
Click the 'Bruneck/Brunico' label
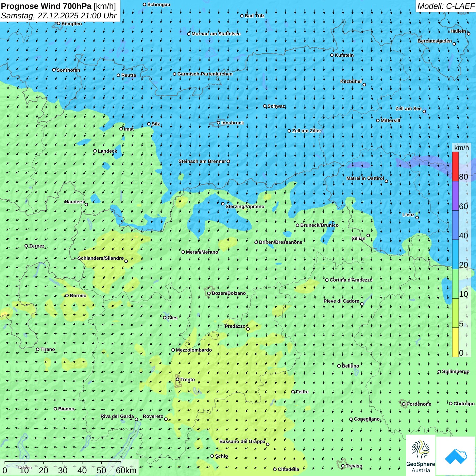[x=319, y=225]
